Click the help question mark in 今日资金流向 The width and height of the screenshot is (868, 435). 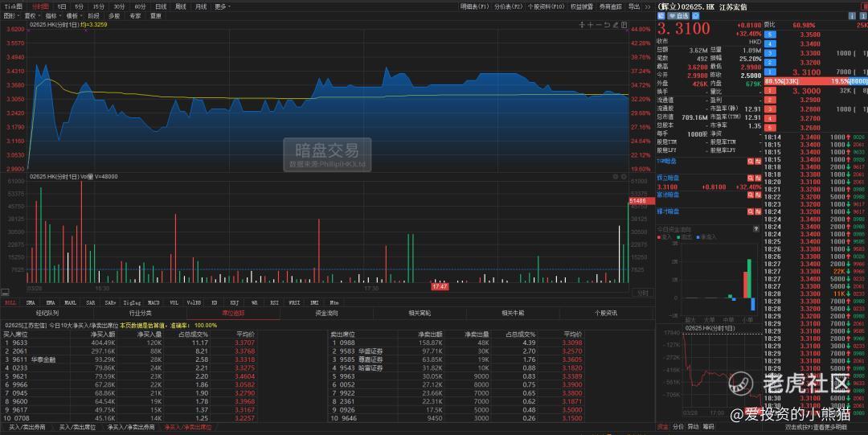pyautogui.click(x=756, y=229)
